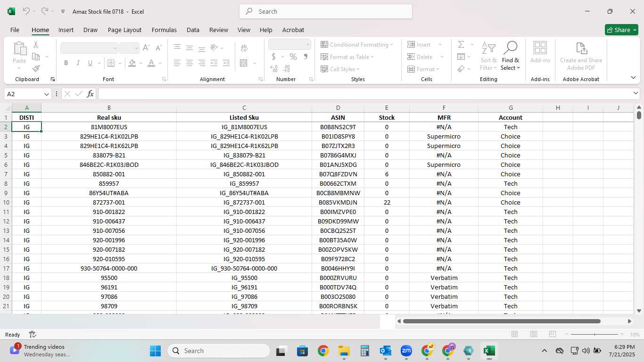644x362 pixels.
Task: Switch to the Acrobat tab
Action: coord(293,30)
